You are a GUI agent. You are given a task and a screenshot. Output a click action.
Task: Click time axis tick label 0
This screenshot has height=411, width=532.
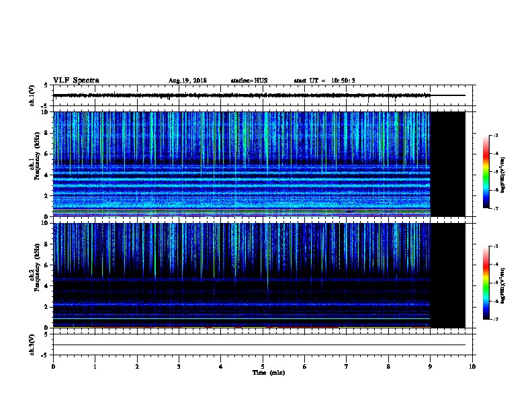(x=53, y=367)
